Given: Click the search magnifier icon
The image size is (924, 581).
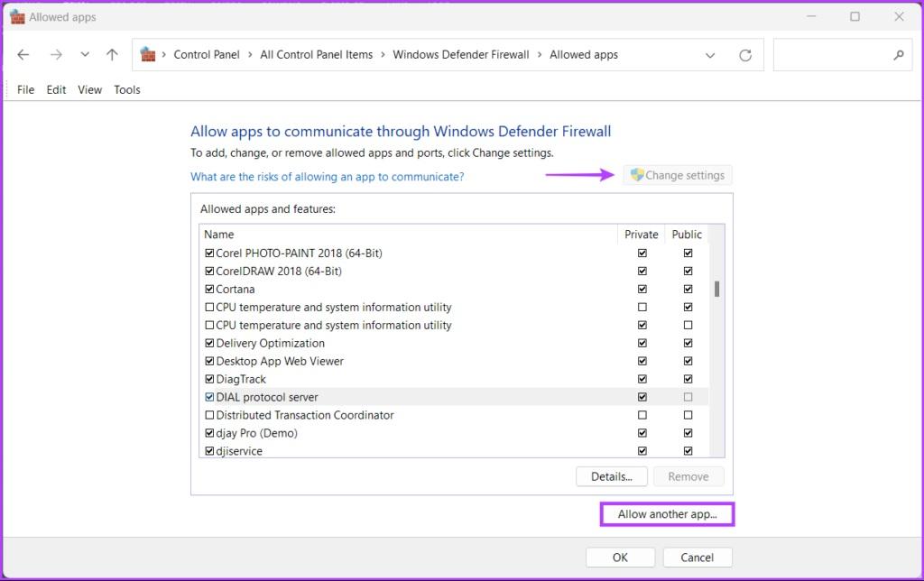Looking at the screenshot, I should 898,55.
